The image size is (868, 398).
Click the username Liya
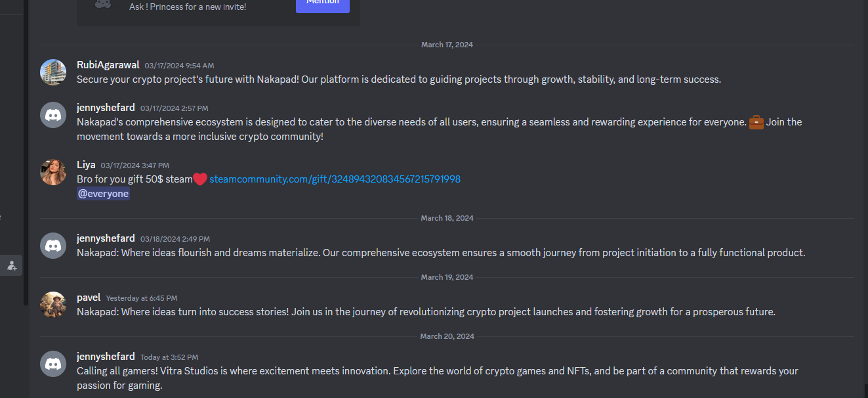86,165
